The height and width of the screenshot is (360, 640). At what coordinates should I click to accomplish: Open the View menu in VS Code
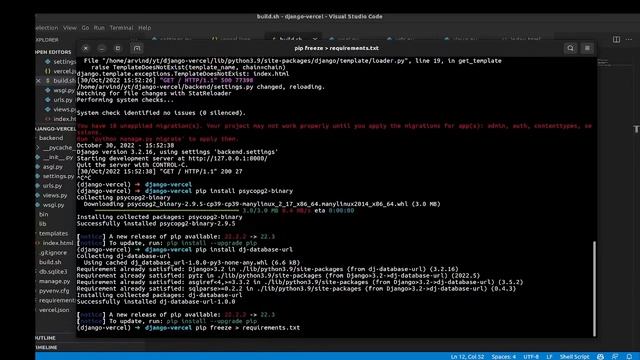pos(70,28)
